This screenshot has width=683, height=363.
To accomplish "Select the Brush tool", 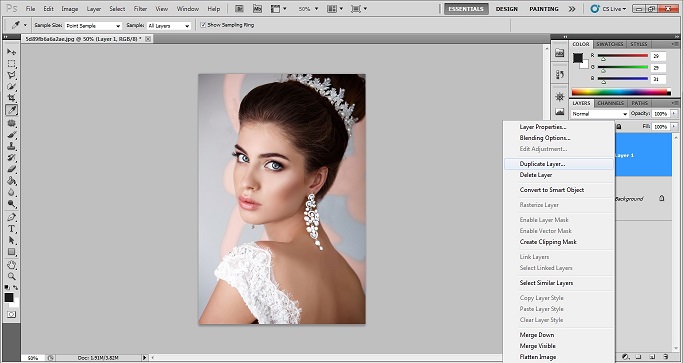I will tap(11, 135).
